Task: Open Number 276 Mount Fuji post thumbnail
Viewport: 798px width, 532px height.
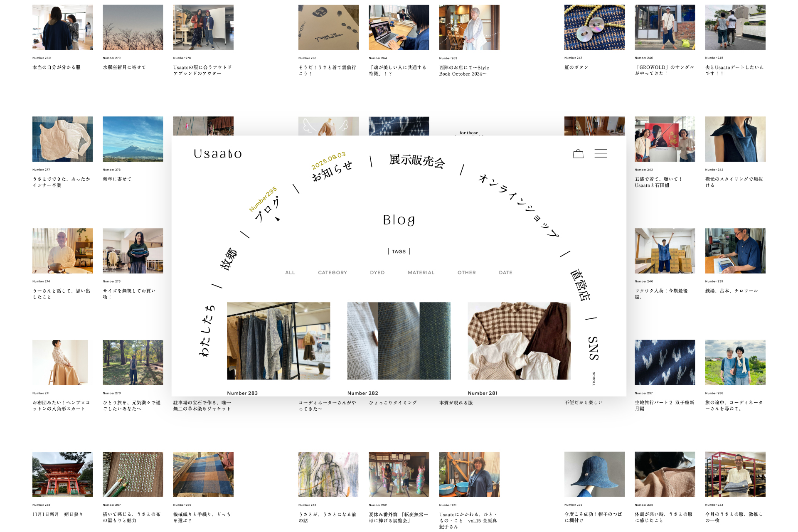Action: coord(133,139)
